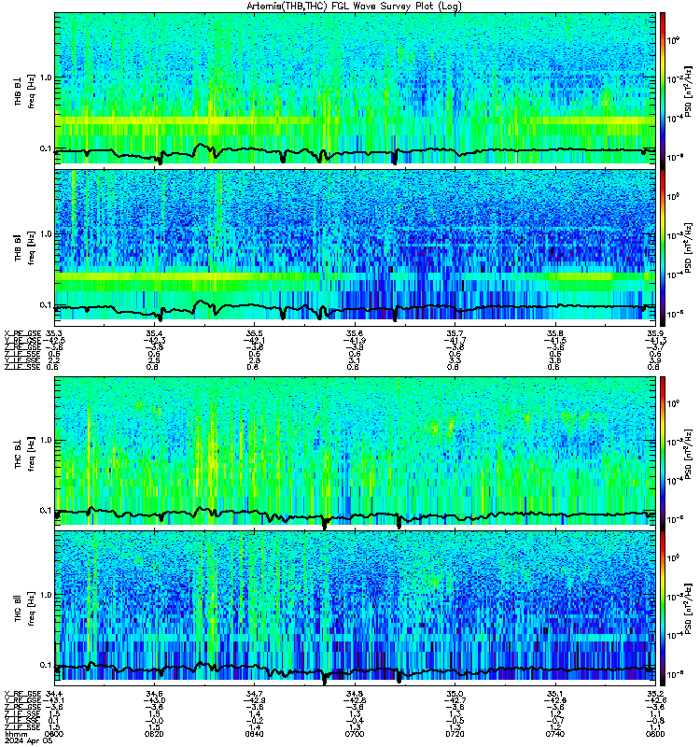700x747 pixels.
Task: Click the THB 'X_RE_GSE' row label
Action: click(x=22, y=333)
